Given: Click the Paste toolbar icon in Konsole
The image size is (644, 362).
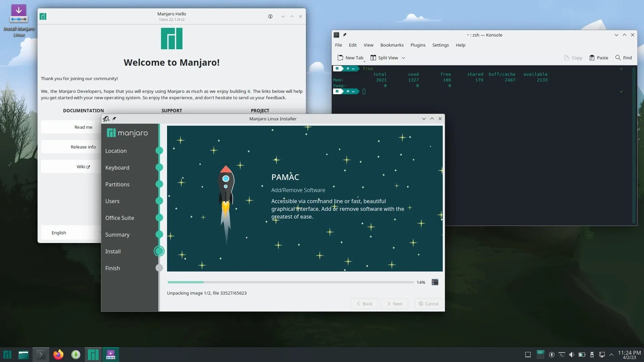Looking at the screenshot, I should coord(599,58).
